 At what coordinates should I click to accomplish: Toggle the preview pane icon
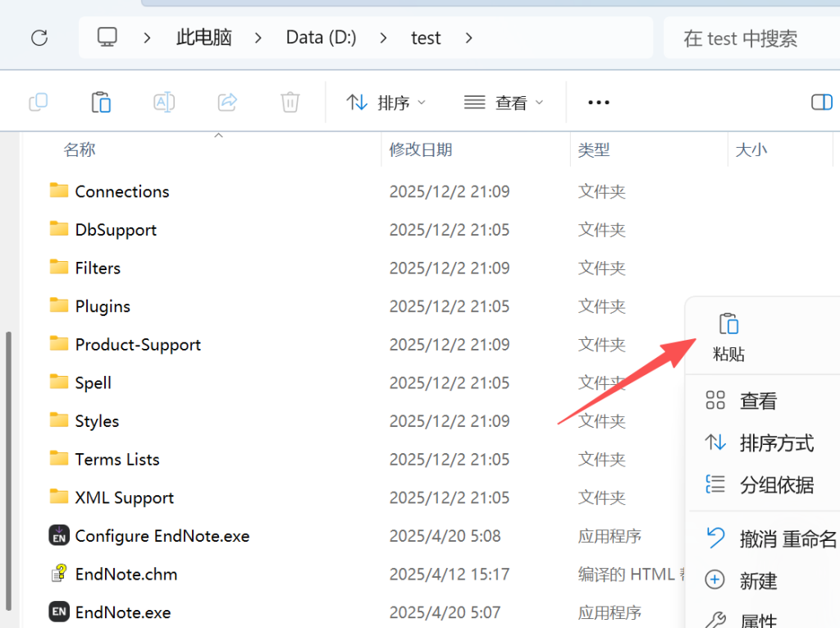821,103
